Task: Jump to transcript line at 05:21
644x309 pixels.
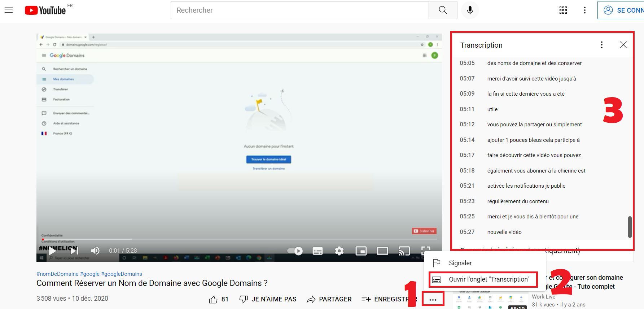Action: pos(540,186)
